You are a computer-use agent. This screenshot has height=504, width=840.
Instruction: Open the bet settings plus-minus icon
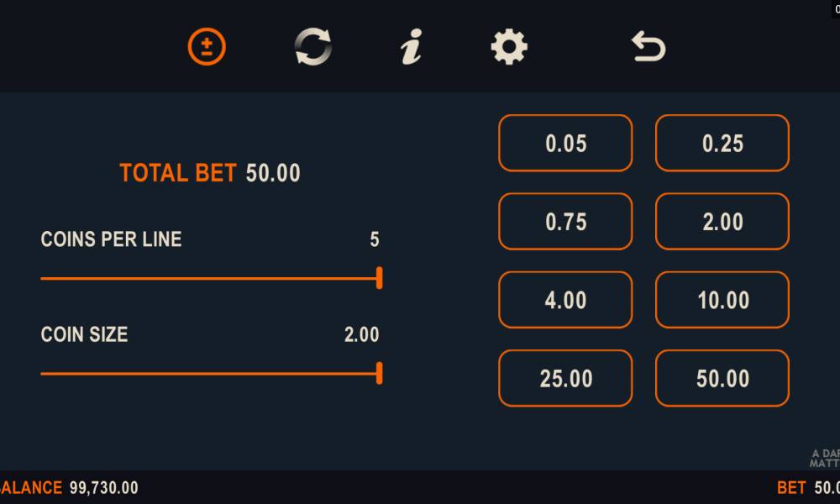[x=207, y=47]
